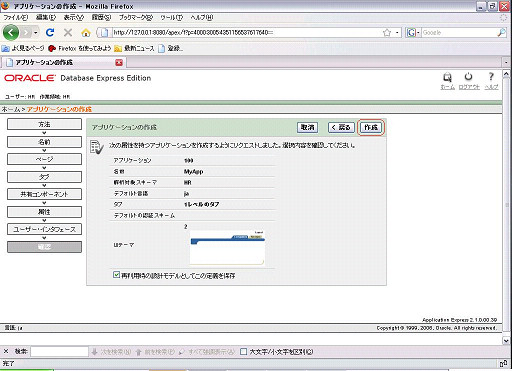Click the Forward navigation arrow
Screen dimensions: 512x371
26,33
